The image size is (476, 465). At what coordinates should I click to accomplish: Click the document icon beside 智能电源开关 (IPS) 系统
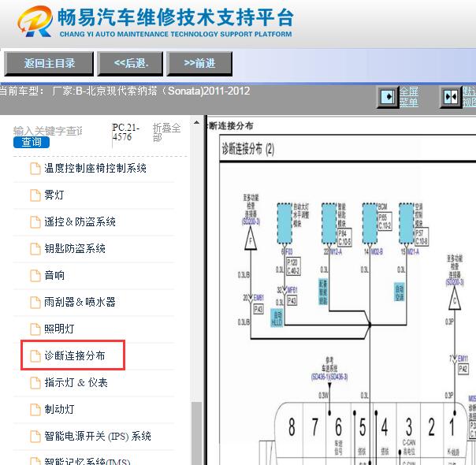[35, 437]
